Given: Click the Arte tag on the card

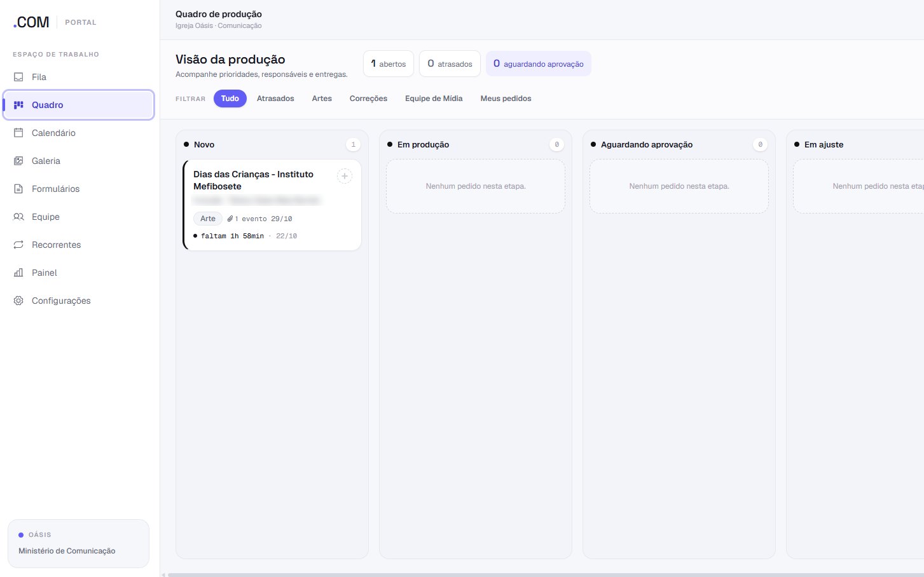Looking at the screenshot, I should tap(208, 219).
